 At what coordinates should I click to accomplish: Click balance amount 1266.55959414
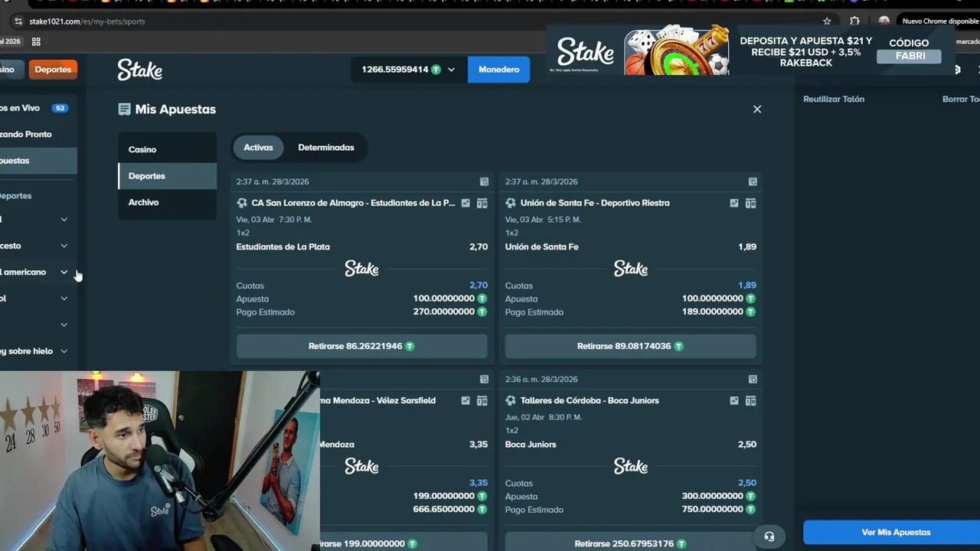[x=395, y=70]
